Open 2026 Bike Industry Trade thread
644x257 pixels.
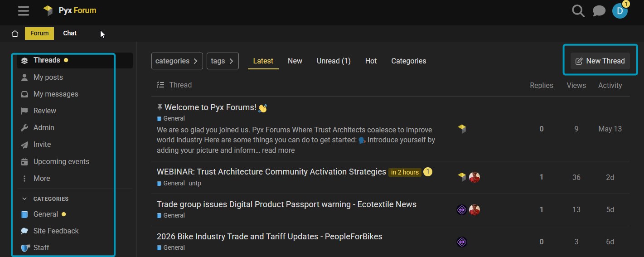270,237
